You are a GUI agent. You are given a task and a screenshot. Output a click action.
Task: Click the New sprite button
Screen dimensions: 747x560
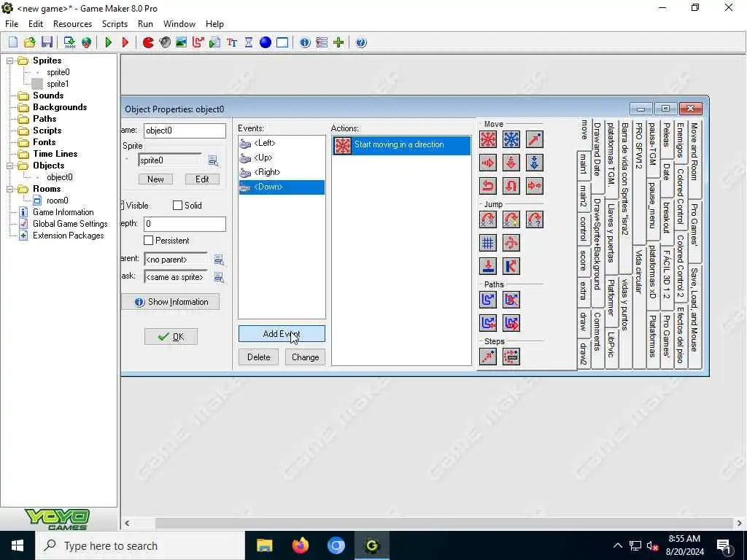point(156,179)
